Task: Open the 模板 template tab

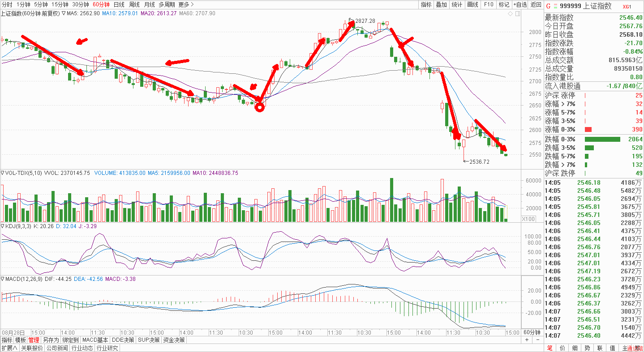Action: pos(21,340)
